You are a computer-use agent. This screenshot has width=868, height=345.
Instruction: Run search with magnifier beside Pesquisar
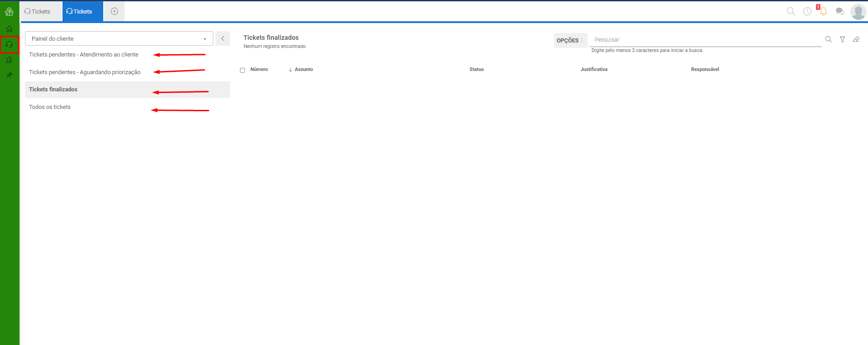(828, 39)
